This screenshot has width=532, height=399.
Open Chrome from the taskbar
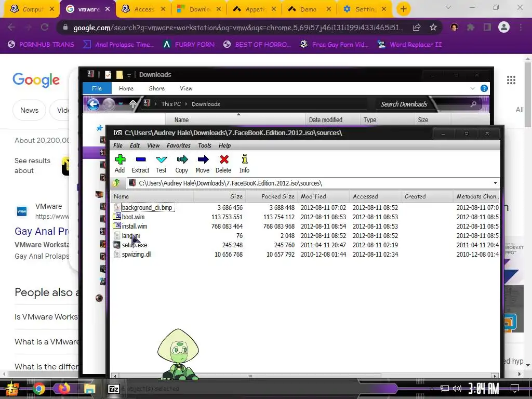38,389
